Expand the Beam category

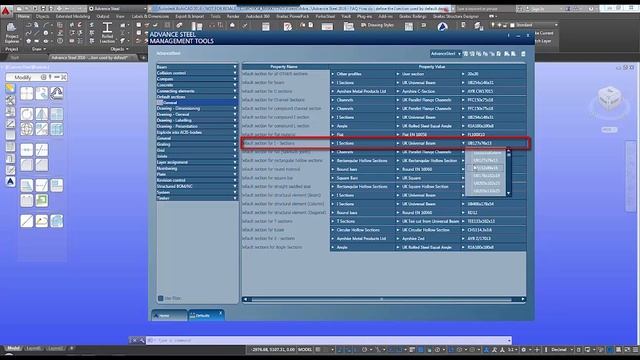click(x=235, y=67)
